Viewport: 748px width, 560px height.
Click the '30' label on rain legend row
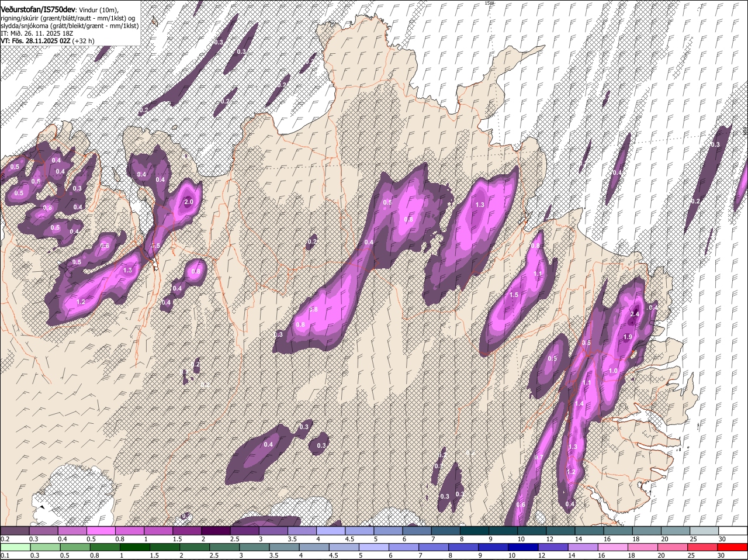(x=721, y=555)
